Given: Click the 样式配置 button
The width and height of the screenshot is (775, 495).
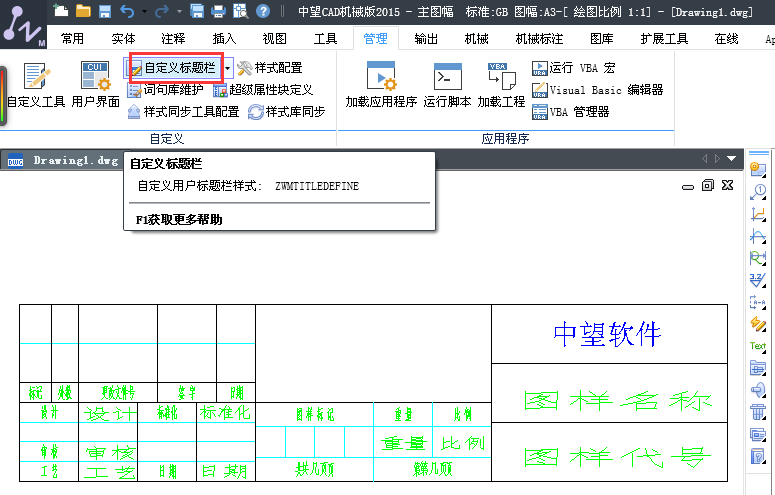Looking at the screenshot, I should (x=269, y=68).
